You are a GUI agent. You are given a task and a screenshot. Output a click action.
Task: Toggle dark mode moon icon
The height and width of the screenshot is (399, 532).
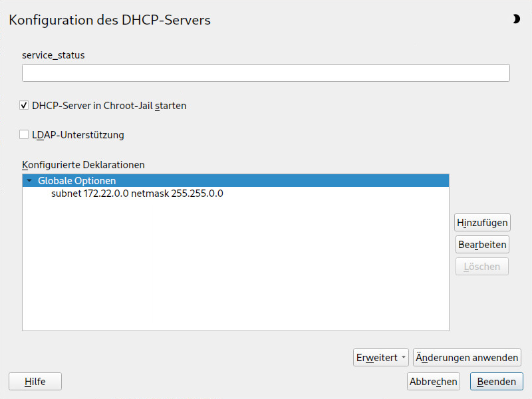click(x=516, y=19)
